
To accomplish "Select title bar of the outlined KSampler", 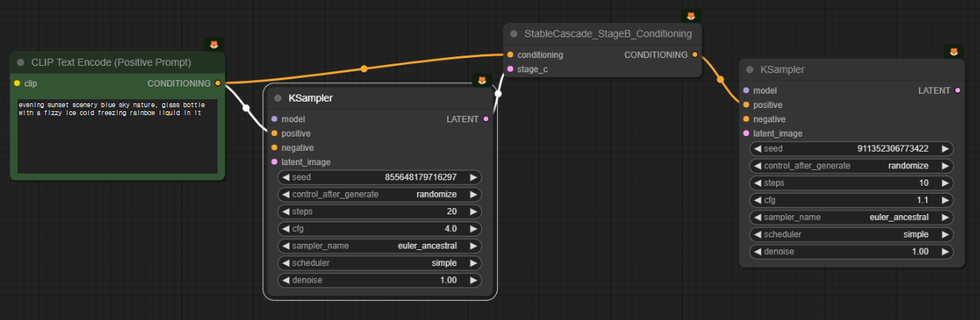I will (380, 98).
